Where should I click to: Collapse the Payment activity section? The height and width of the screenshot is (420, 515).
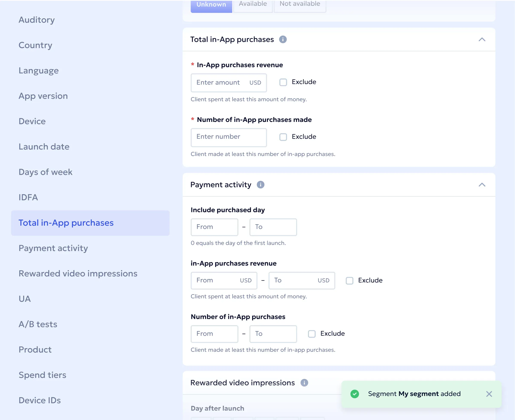[x=482, y=185]
